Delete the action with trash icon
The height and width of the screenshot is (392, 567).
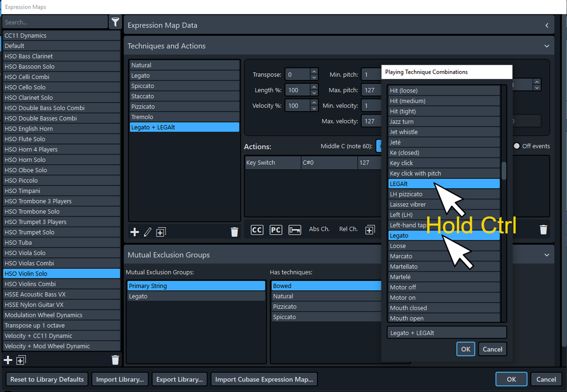pos(543,230)
